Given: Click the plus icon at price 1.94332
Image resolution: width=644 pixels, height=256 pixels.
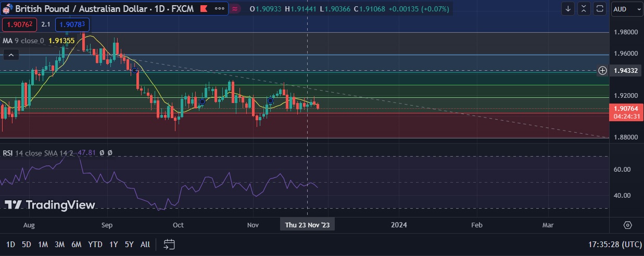Looking at the screenshot, I should click(x=602, y=70).
